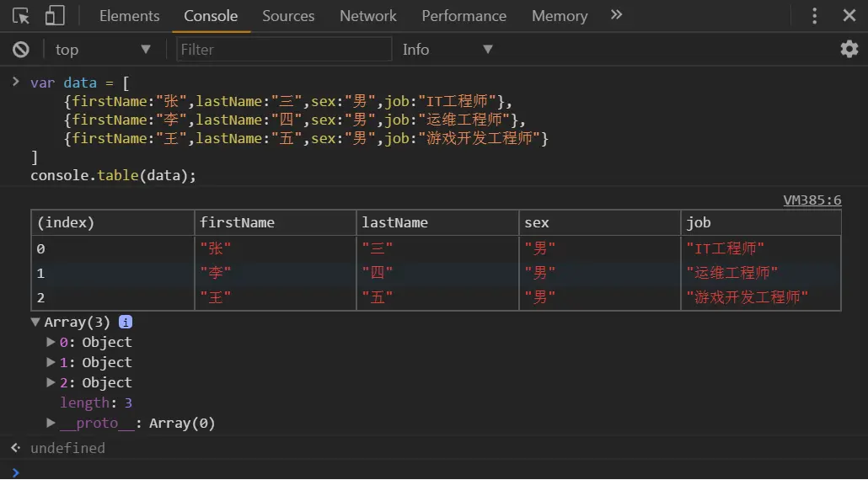868x480 pixels.
Task: Show more tabs with double chevron
Action: pos(617,15)
